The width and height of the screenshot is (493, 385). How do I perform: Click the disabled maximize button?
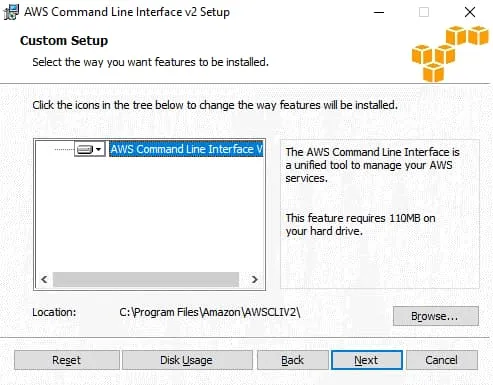[424, 12]
